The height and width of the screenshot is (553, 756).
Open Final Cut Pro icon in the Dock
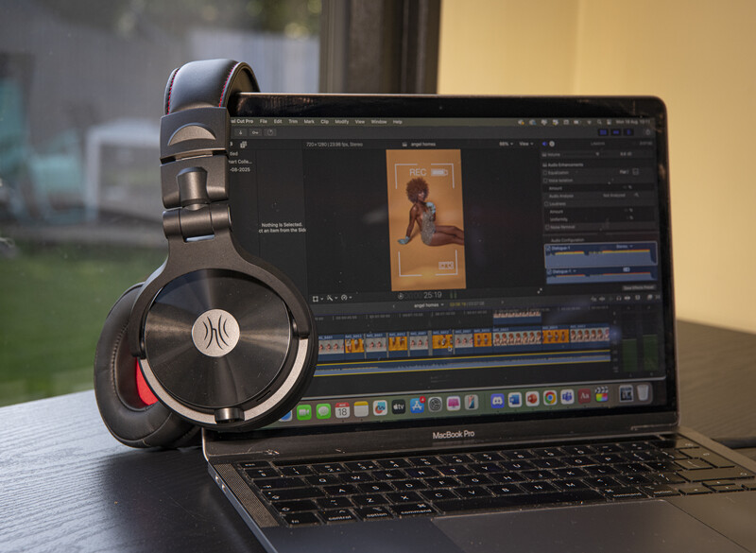[x=601, y=394]
